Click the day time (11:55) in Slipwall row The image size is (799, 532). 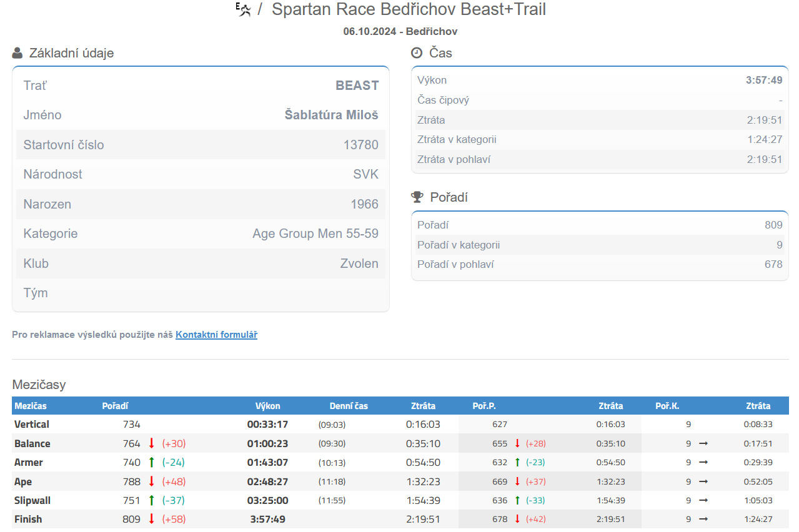point(332,500)
